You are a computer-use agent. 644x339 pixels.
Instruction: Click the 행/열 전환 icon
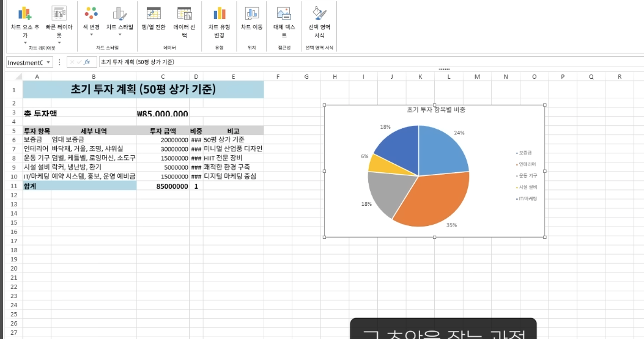(154, 13)
